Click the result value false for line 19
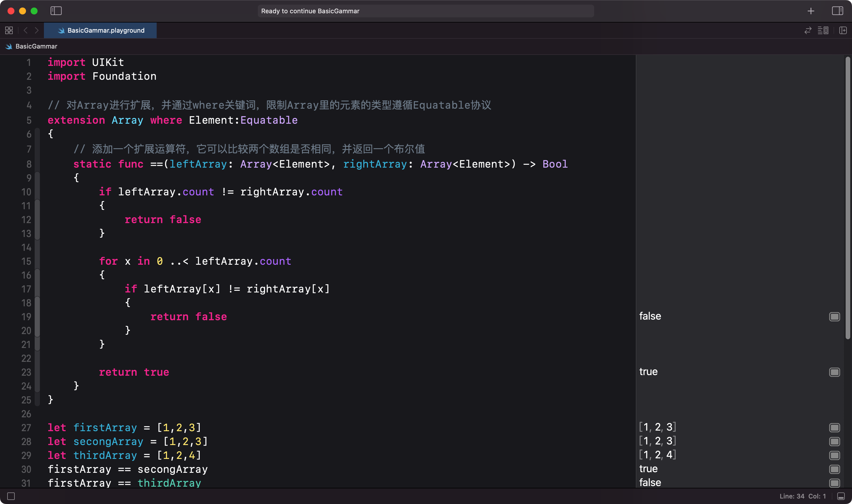This screenshot has width=852, height=504. pyautogui.click(x=650, y=316)
